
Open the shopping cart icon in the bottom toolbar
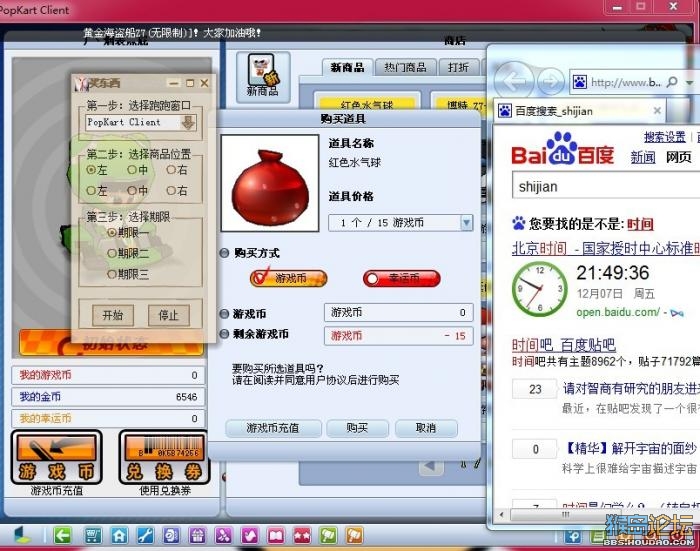(x=93, y=535)
